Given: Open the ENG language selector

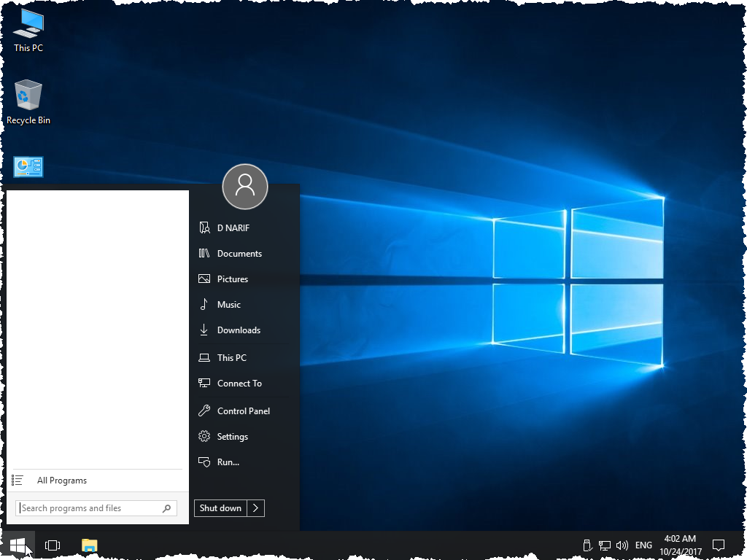Looking at the screenshot, I should pos(643,545).
